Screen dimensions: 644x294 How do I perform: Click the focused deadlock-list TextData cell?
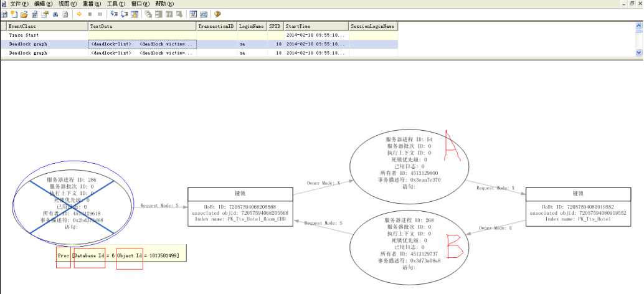click(143, 44)
